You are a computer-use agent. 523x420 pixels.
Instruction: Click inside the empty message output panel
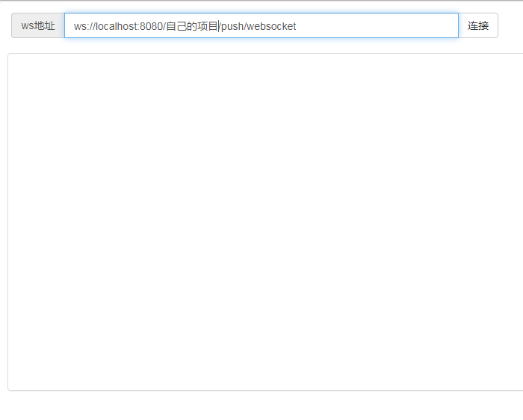pyautogui.click(x=265, y=222)
